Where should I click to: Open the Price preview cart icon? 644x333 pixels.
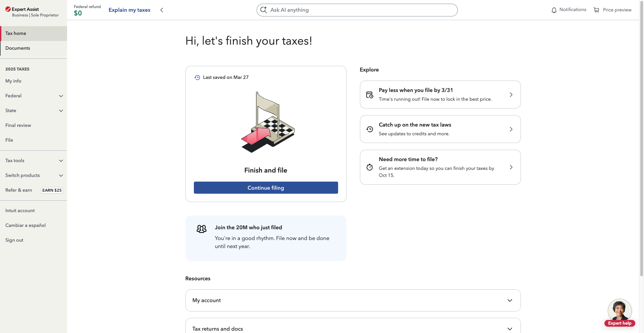pyautogui.click(x=596, y=10)
